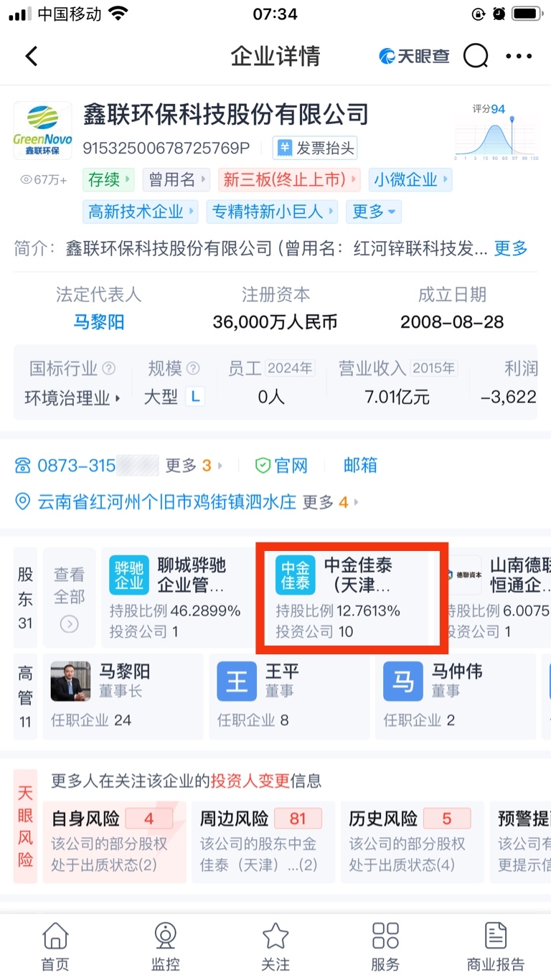Image resolution: width=551 pixels, height=980 pixels.
Task: Open the 邮箱 email link
Action: [360, 466]
